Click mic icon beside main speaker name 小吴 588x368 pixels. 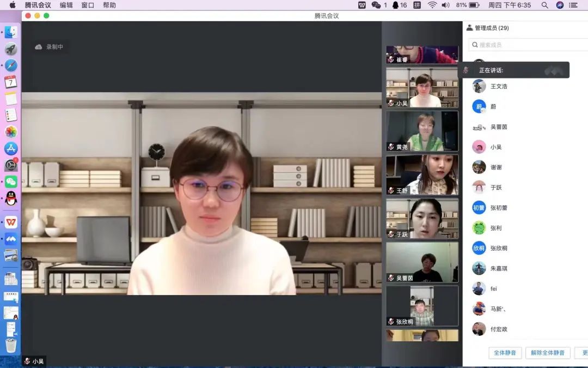(27, 361)
